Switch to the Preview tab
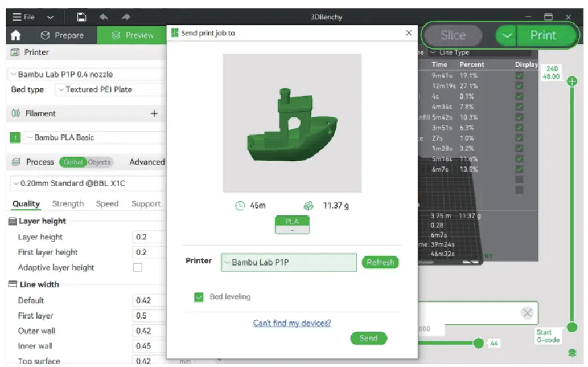This screenshot has height=367, width=588. 131,35
